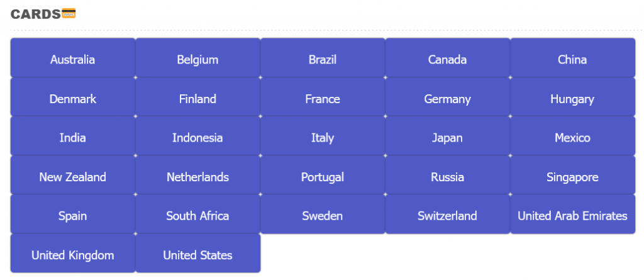Open the United States card
This screenshot has width=644, height=280.
coord(197,255)
